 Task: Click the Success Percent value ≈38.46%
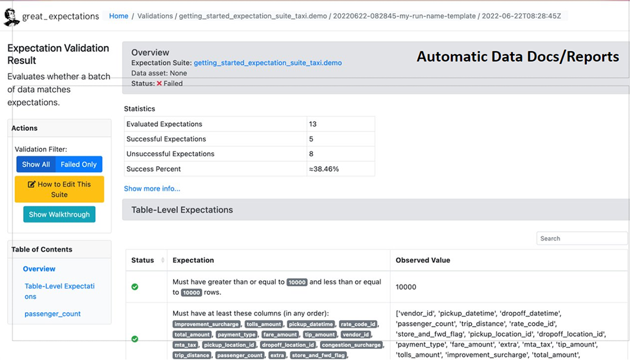(324, 169)
